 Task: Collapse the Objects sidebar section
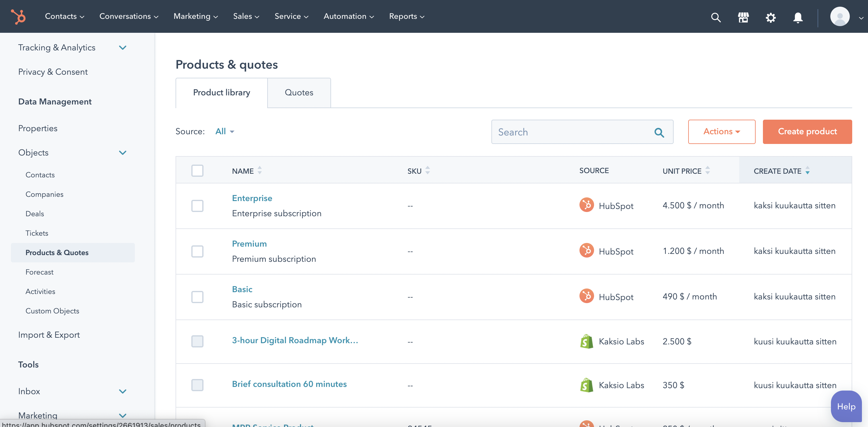123,153
